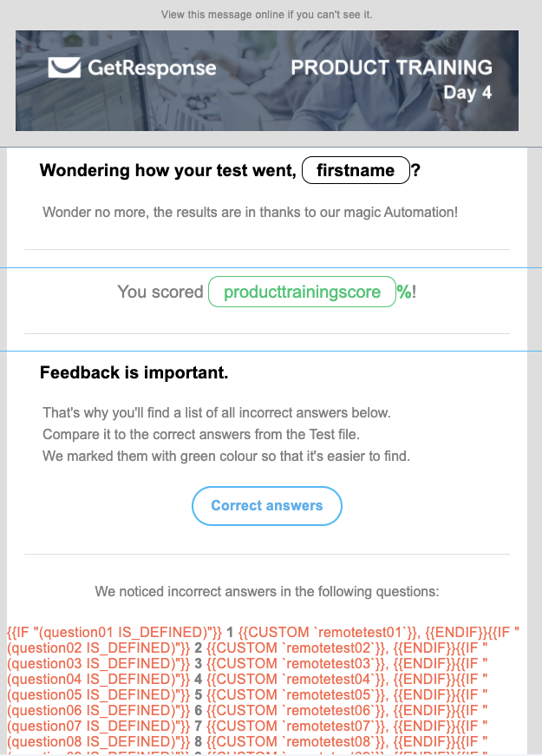Image resolution: width=542 pixels, height=756 pixels.
Task: Click the 'You scored' text
Action: point(160,292)
